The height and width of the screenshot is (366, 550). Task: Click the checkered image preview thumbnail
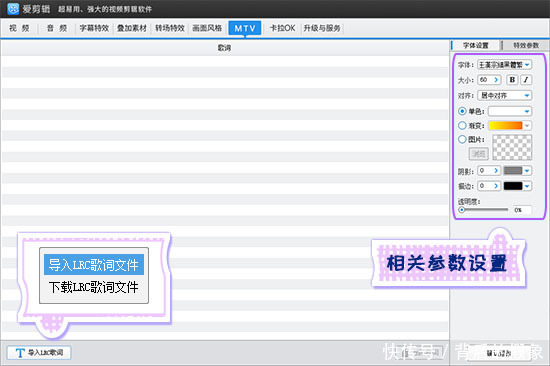coord(512,147)
